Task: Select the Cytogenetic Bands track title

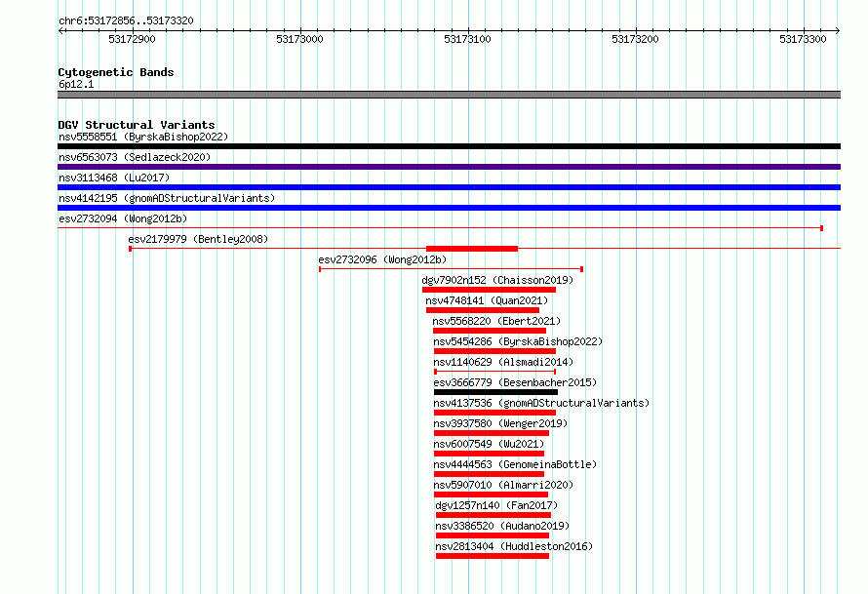Action: tap(116, 72)
